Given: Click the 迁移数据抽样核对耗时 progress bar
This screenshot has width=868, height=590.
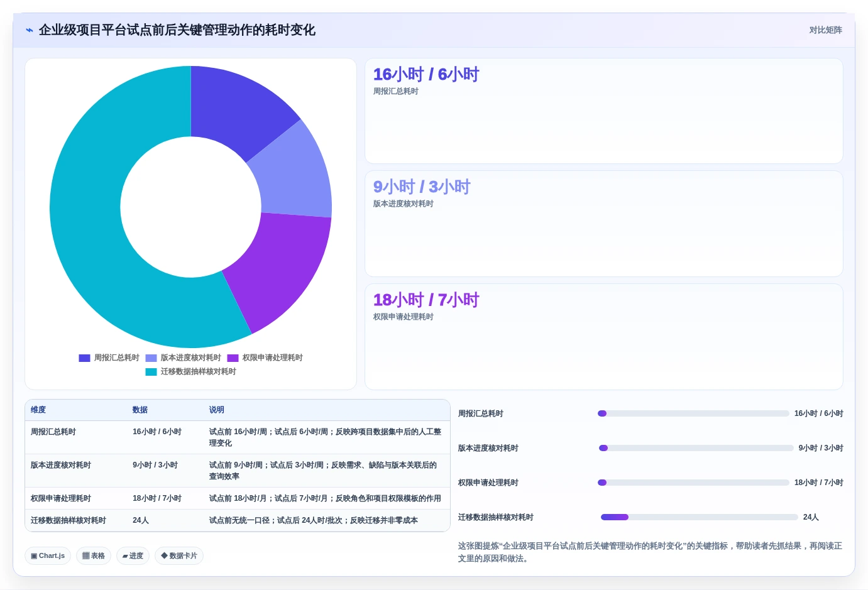Looking at the screenshot, I should 700,517.
